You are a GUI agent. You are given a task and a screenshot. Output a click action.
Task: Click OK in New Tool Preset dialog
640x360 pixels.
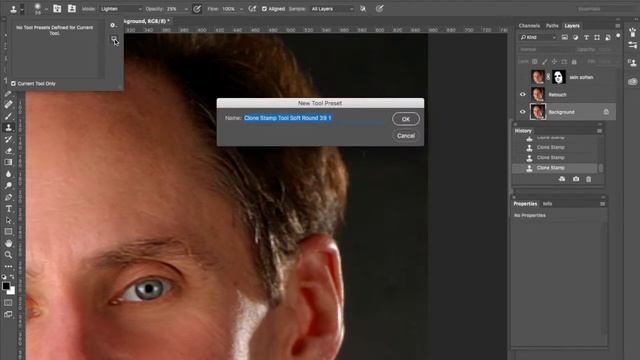[406, 119]
